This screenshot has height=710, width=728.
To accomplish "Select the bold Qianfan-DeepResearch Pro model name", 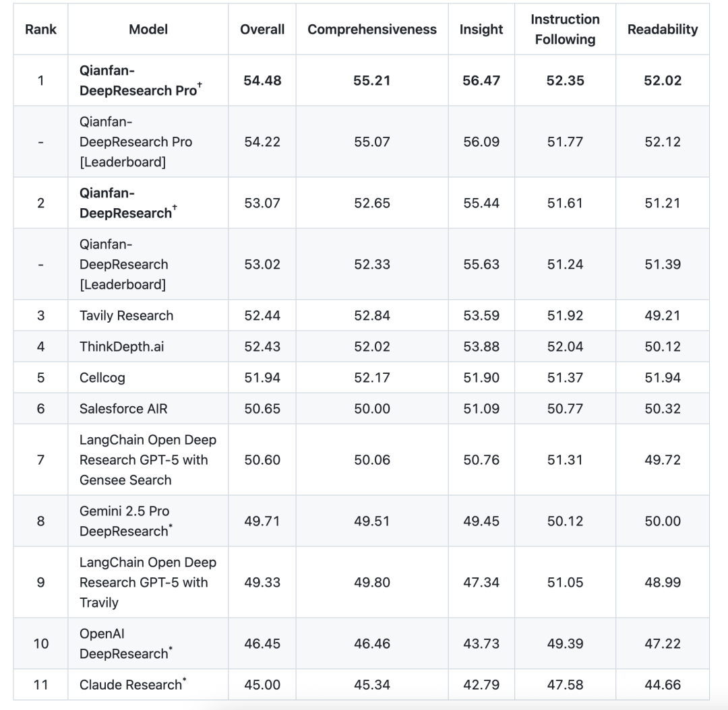I will (139, 81).
